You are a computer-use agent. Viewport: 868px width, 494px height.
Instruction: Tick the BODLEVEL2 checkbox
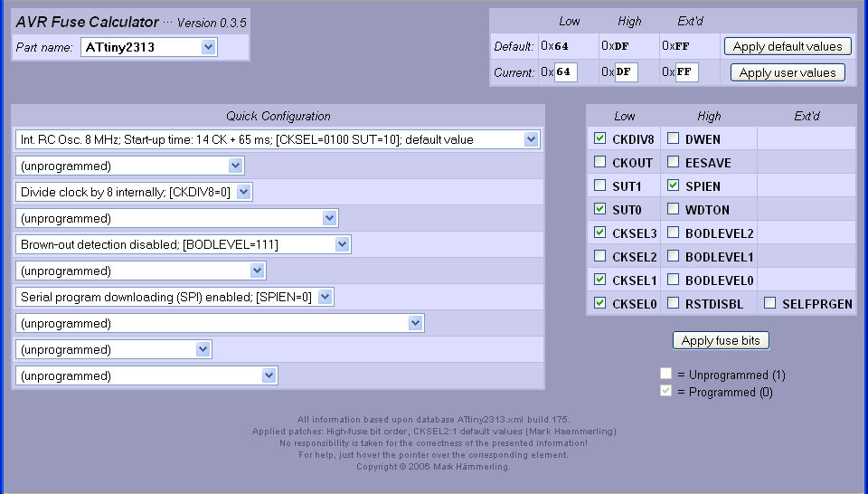(x=674, y=233)
